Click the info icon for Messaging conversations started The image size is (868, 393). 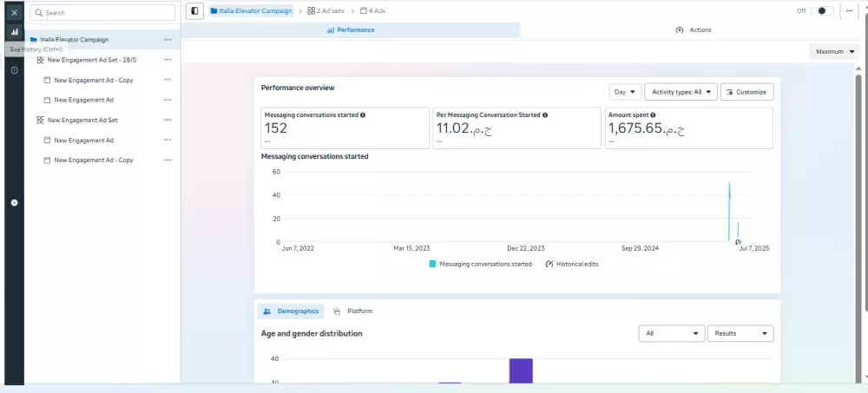(363, 115)
